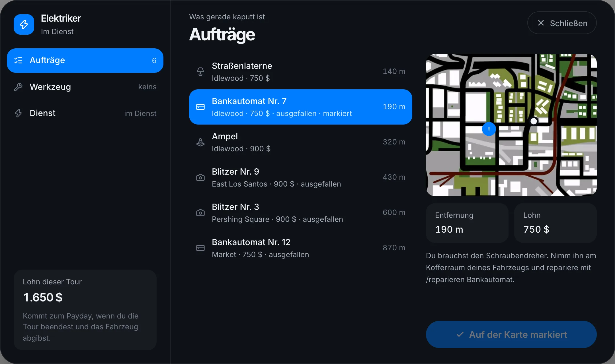
Task: Click the minimap preview image
Action: point(511,125)
